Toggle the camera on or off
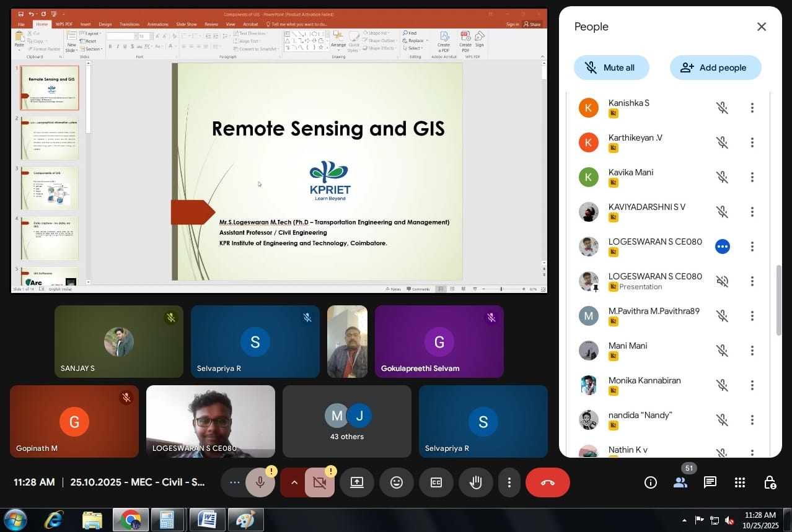Image resolution: width=792 pixels, height=532 pixels. click(x=320, y=482)
